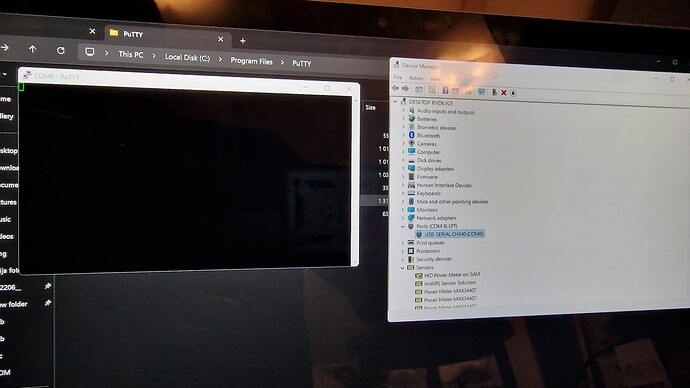Open the Action menu in Device Manager
The image size is (690, 388).
point(416,78)
